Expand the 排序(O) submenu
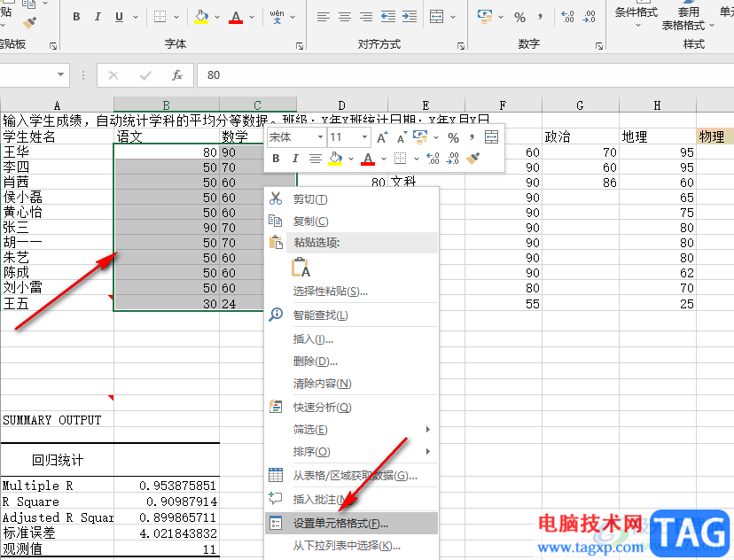The width and height of the screenshot is (734, 560). (352, 452)
